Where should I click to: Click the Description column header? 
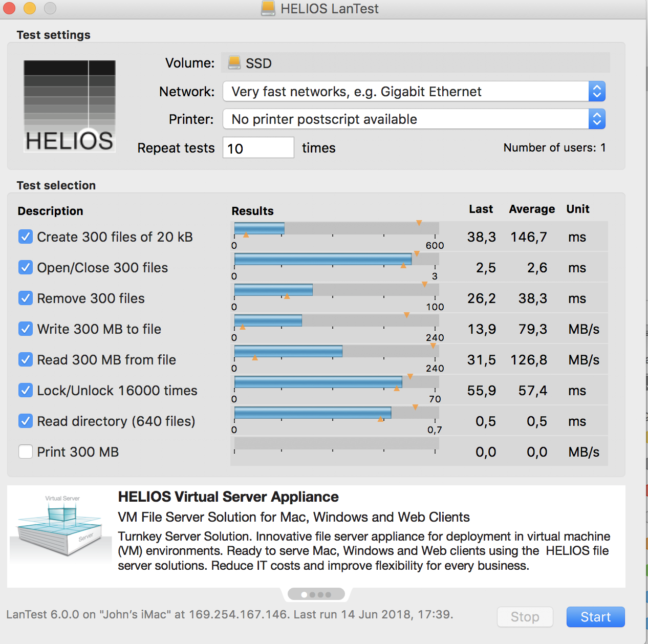(50, 211)
